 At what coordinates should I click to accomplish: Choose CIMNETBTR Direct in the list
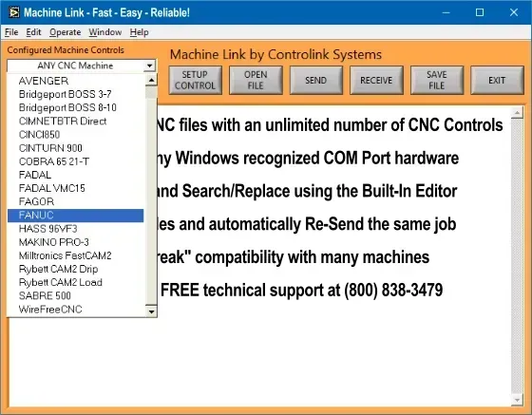(x=75, y=121)
